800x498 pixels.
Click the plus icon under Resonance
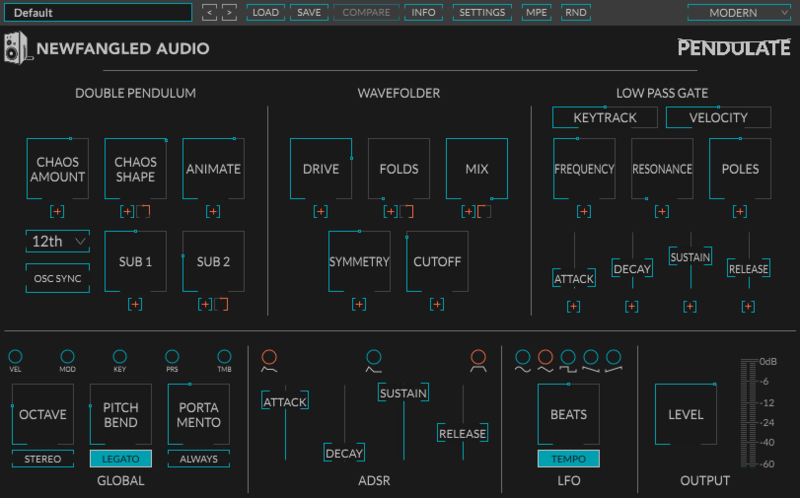click(661, 212)
